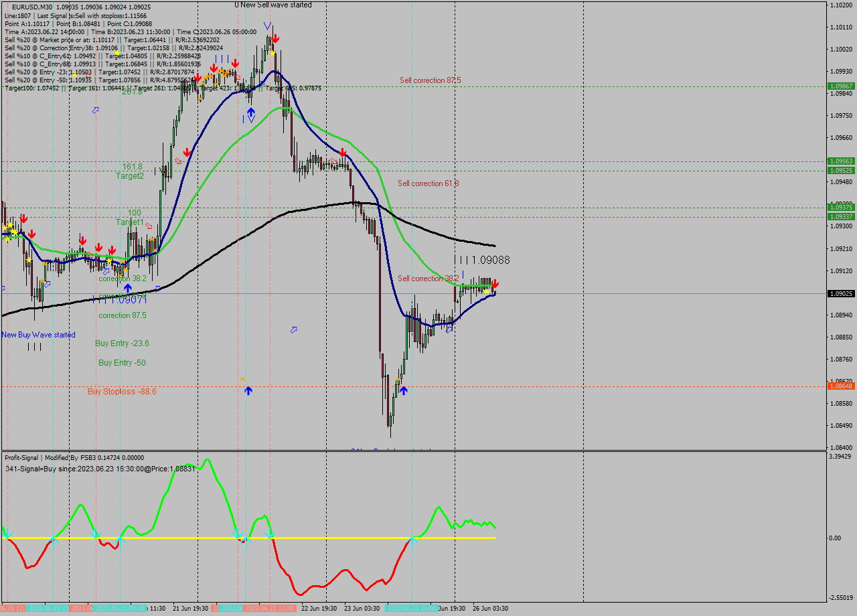Click the orange cross marker above Buy Stoploss text
This screenshot has height=616, width=857.
pos(242,378)
